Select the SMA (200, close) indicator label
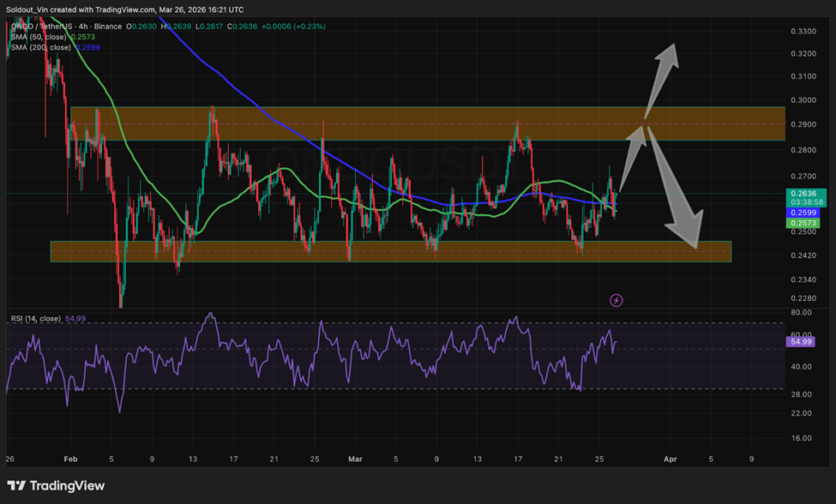This screenshot has height=504, width=836. point(41,47)
